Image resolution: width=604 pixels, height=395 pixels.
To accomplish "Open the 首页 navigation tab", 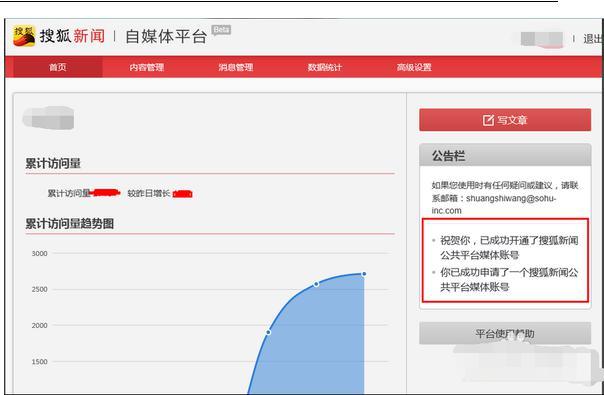I will pos(58,67).
